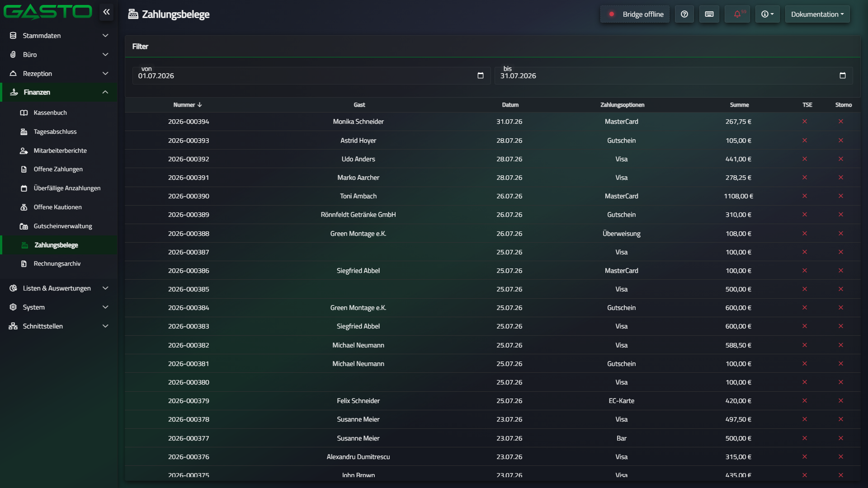Select receipt number 2026-000392
The width and height of the screenshot is (868, 488).
(x=189, y=159)
